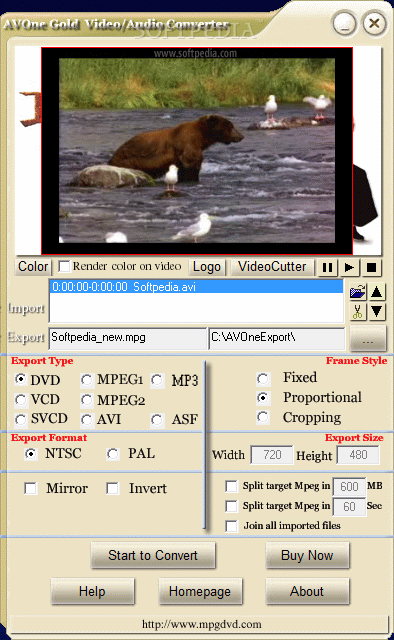Enable the Invert checkbox
Screen dimensions: 394x640
112,488
